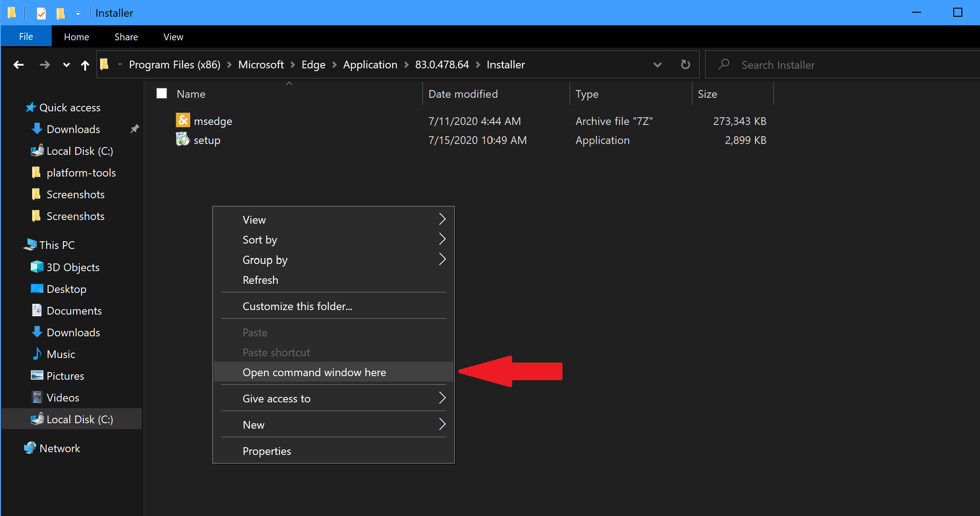Click the Screenshots folder icon in sidebar

[x=37, y=194]
